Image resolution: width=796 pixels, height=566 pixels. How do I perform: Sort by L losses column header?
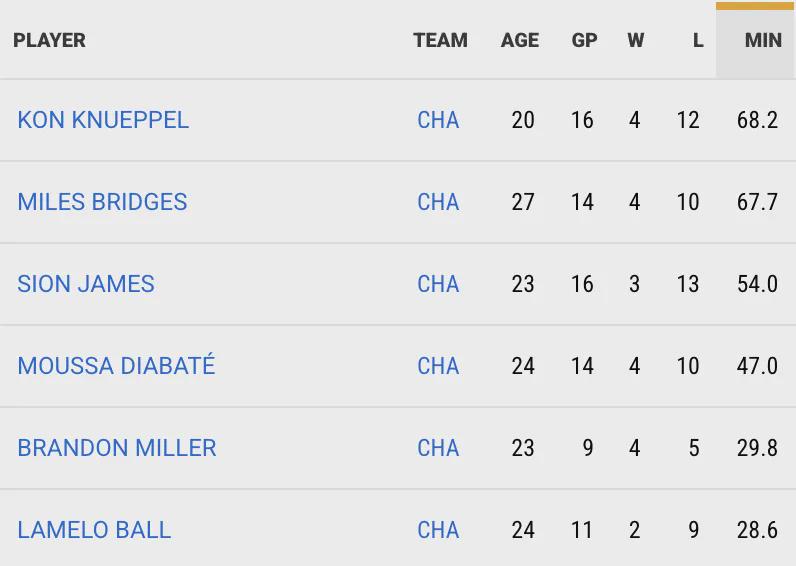tap(698, 40)
